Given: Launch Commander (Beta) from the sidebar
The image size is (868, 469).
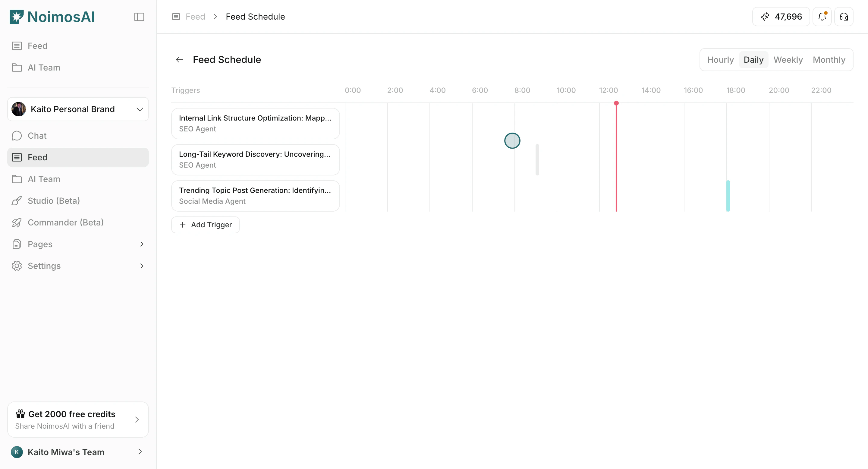Looking at the screenshot, I should pos(65,222).
